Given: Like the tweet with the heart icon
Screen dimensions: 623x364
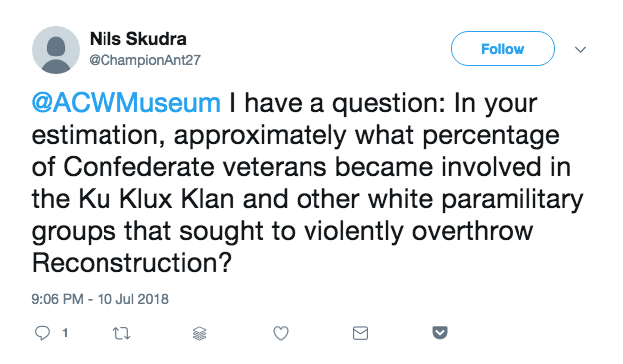Looking at the screenshot, I should click(281, 333).
